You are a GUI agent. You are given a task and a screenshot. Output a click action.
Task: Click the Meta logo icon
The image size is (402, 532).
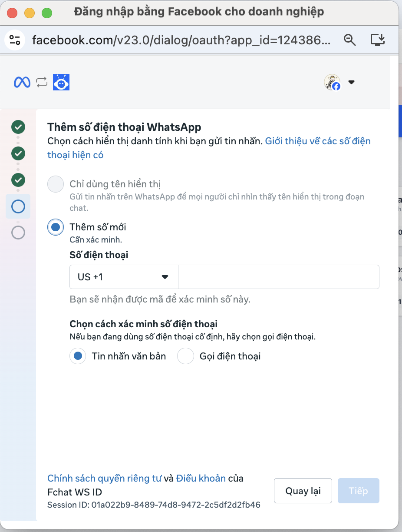coord(22,82)
